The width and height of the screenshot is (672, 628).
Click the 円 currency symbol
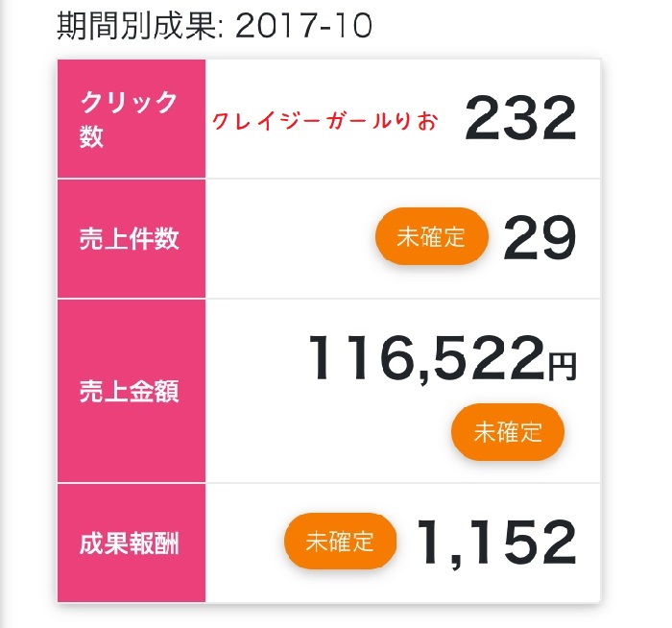(563, 367)
